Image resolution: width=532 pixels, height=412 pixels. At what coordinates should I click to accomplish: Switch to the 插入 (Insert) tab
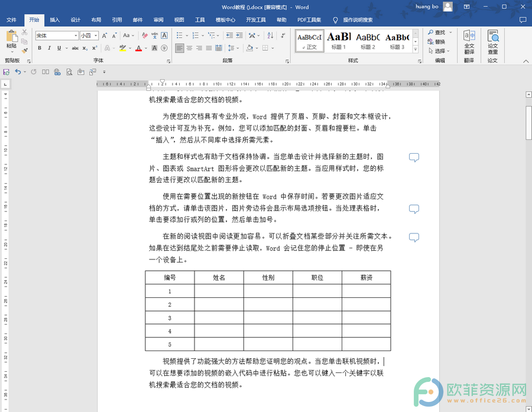54,20
